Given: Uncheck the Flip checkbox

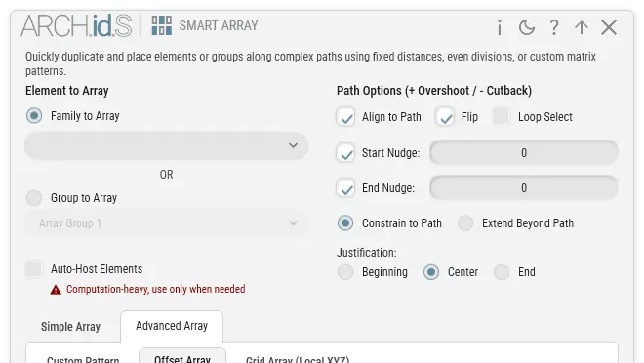Looking at the screenshot, I should pyautogui.click(x=445, y=117).
